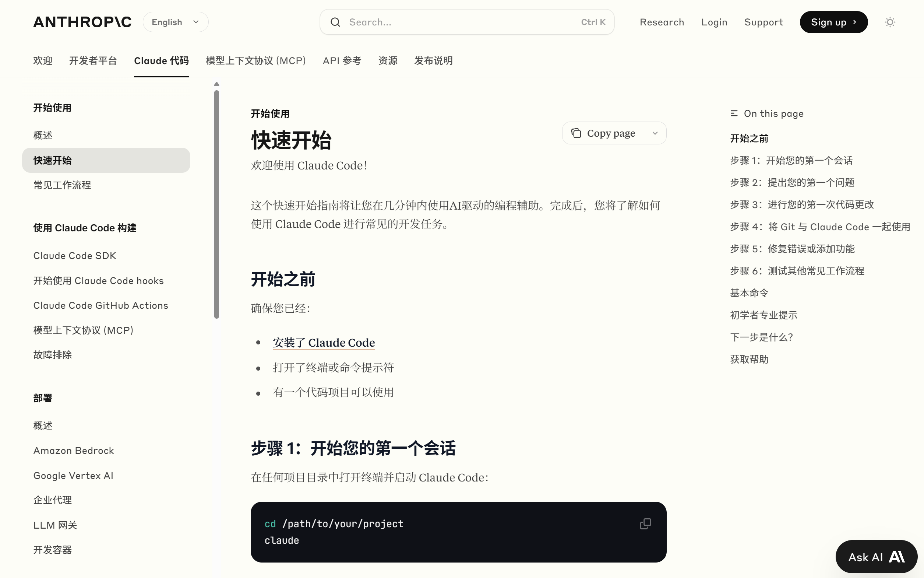Switch to 模型上下文协议 (MCP) tab
Image resolution: width=924 pixels, height=578 pixels.
255,61
